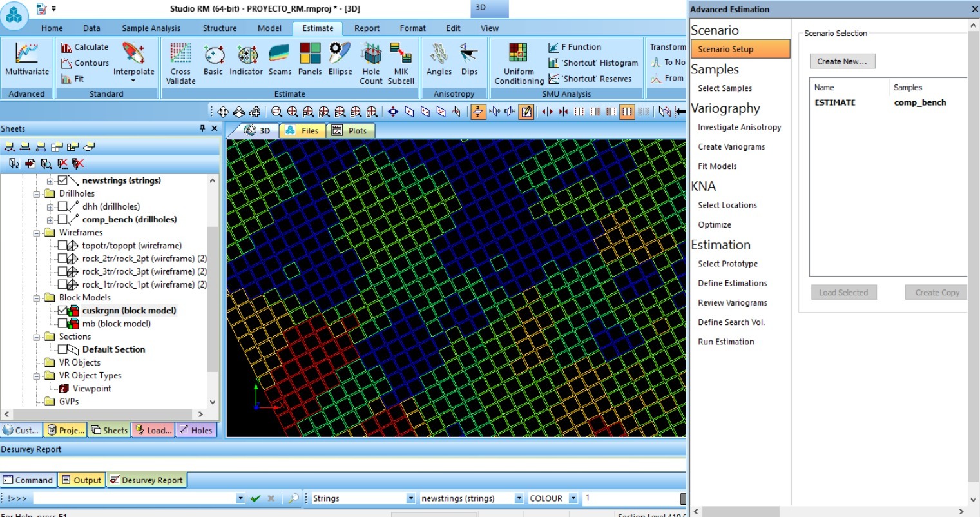Switch to the Plots view tab

[x=350, y=130]
